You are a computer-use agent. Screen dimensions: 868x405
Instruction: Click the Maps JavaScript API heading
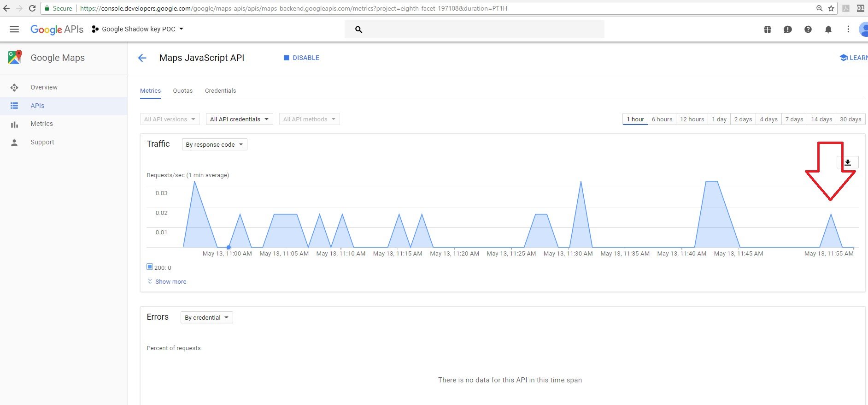[202, 58]
